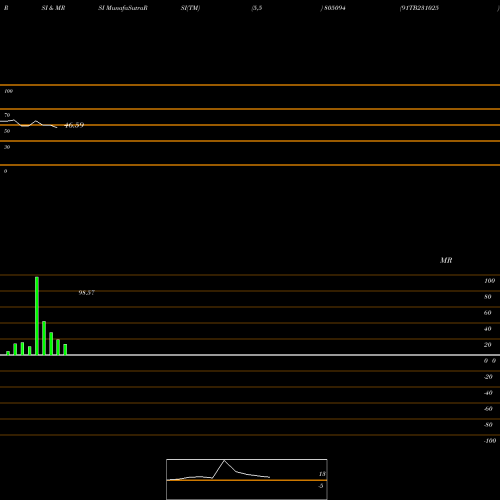The image size is (500, 500).
Task: Click the -5 label in mini chart
Action: click(x=321, y=486)
